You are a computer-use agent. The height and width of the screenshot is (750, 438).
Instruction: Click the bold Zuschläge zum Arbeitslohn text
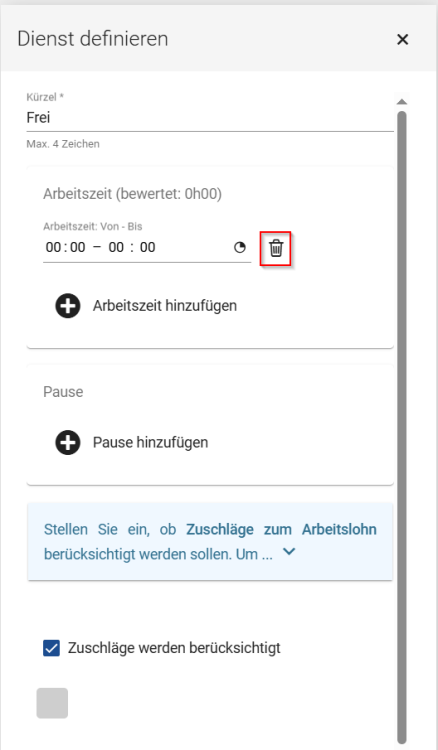coord(281,529)
